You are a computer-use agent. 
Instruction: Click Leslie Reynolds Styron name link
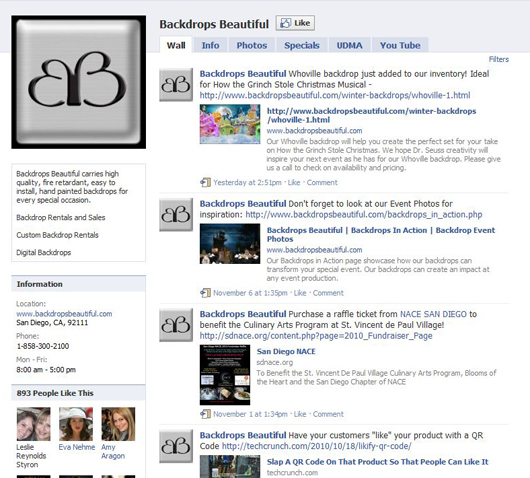[31, 456]
